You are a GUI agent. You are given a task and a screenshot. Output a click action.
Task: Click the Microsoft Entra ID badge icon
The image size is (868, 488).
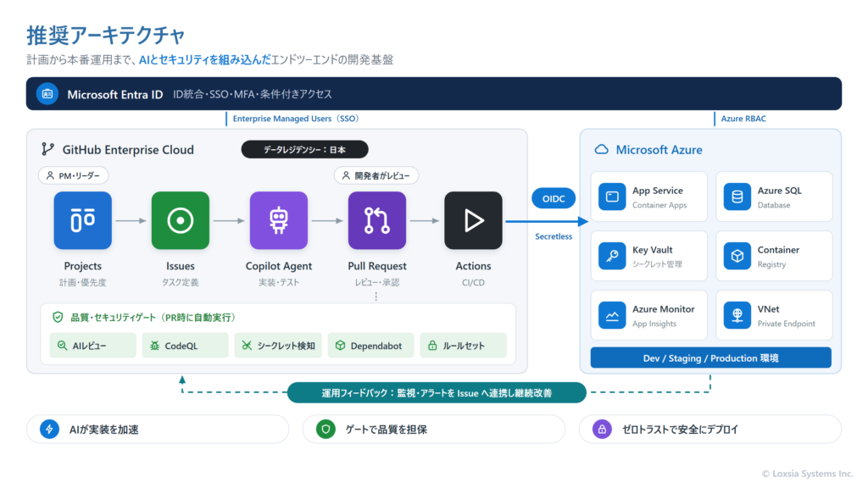pyautogui.click(x=47, y=94)
